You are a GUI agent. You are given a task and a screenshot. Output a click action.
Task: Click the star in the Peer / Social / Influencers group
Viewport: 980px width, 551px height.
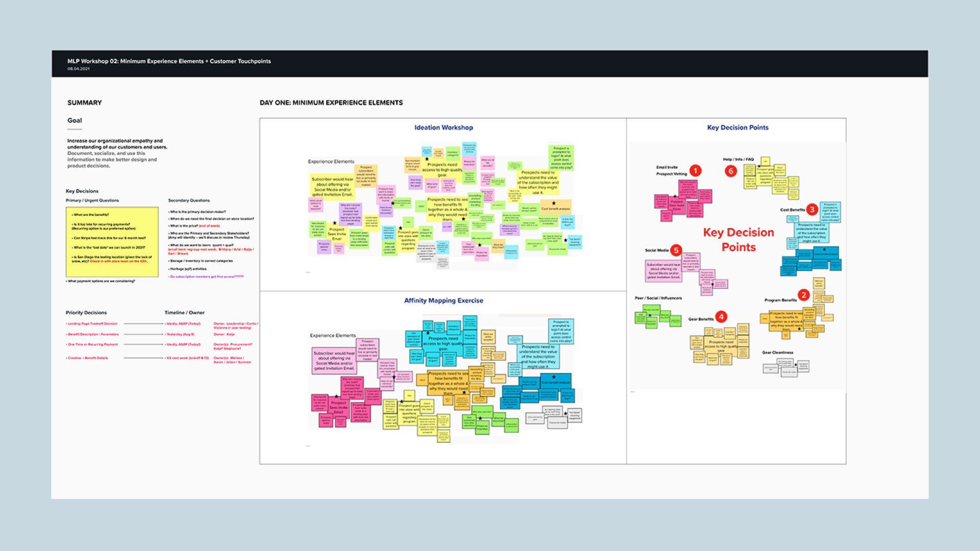(x=650, y=315)
